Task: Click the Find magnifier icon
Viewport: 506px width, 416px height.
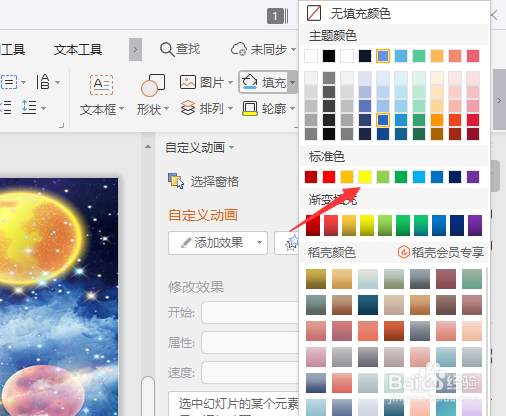Action: tap(167, 50)
